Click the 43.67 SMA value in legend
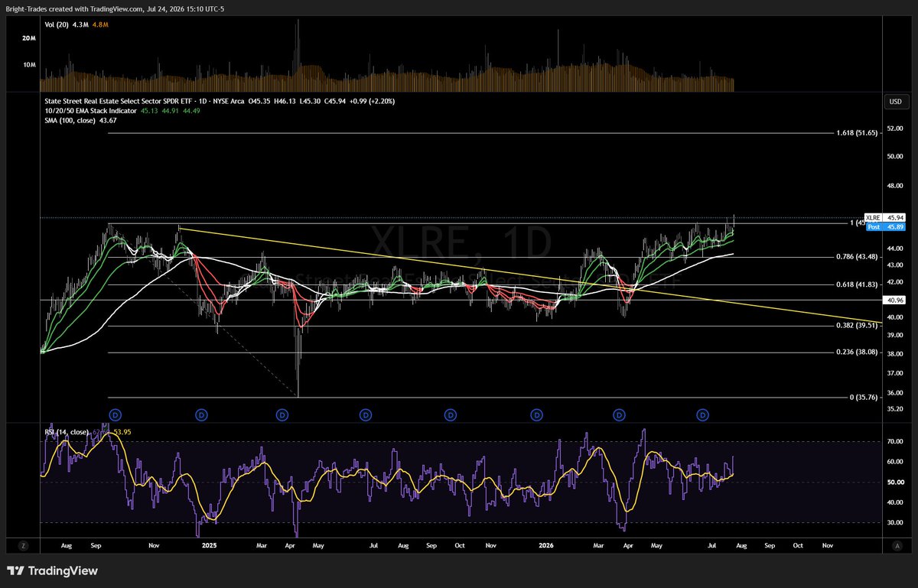 point(107,121)
